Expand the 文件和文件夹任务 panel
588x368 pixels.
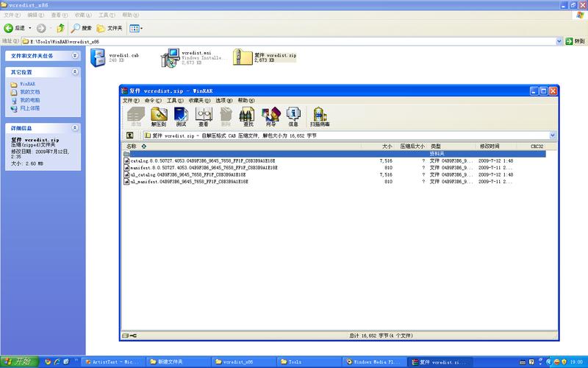click(75, 56)
